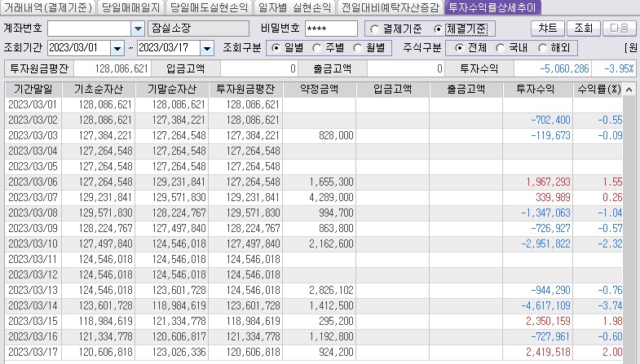Click the 기초순자산 column header
The image size is (640, 364).
pyautogui.click(x=99, y=90)
